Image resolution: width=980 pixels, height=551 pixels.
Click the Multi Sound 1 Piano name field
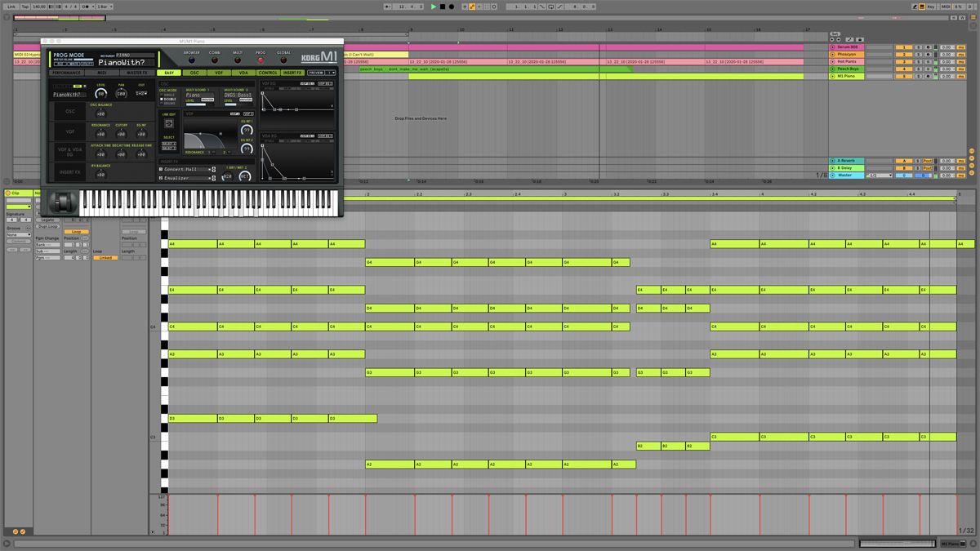(200, 95)
